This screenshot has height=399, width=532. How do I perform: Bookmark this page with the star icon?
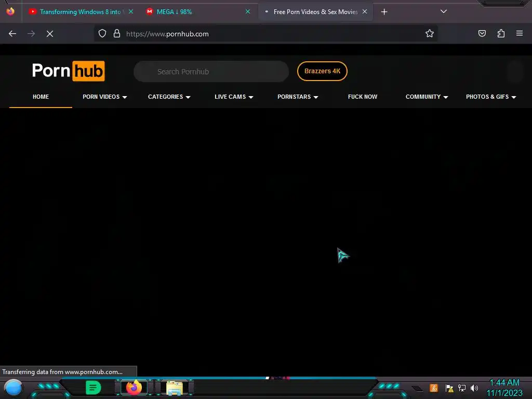430,33
